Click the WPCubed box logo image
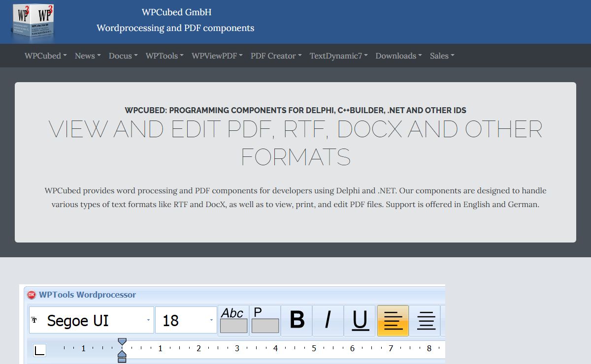 point(33,23)
